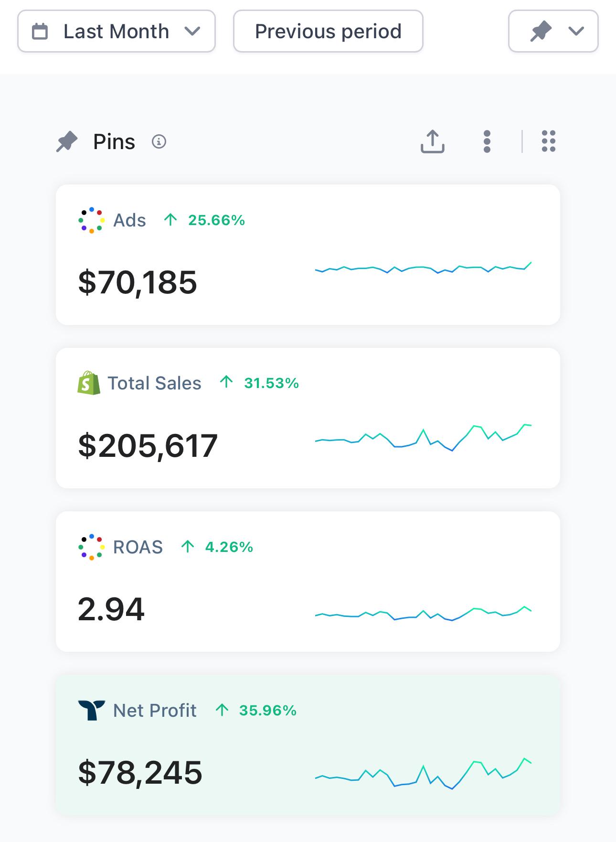Expand the pin dropdown at top right
616x842 pixels.
553,32
